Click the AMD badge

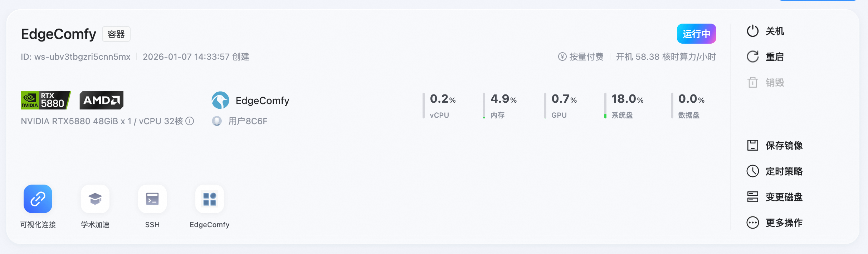tap(101, 100)
